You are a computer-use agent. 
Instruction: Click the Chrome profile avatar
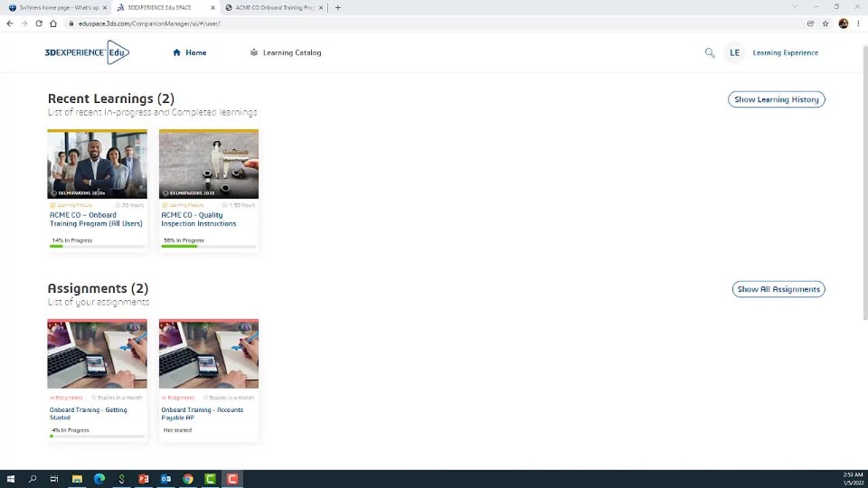click(843, 23)
